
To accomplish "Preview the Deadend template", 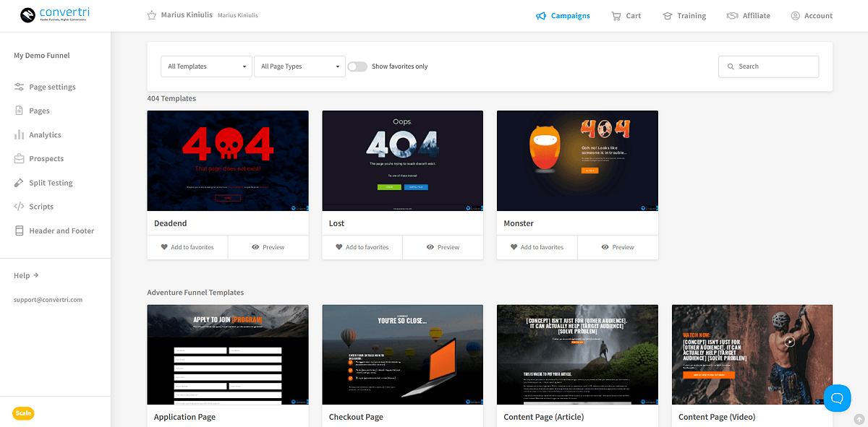I will [268, 247].
